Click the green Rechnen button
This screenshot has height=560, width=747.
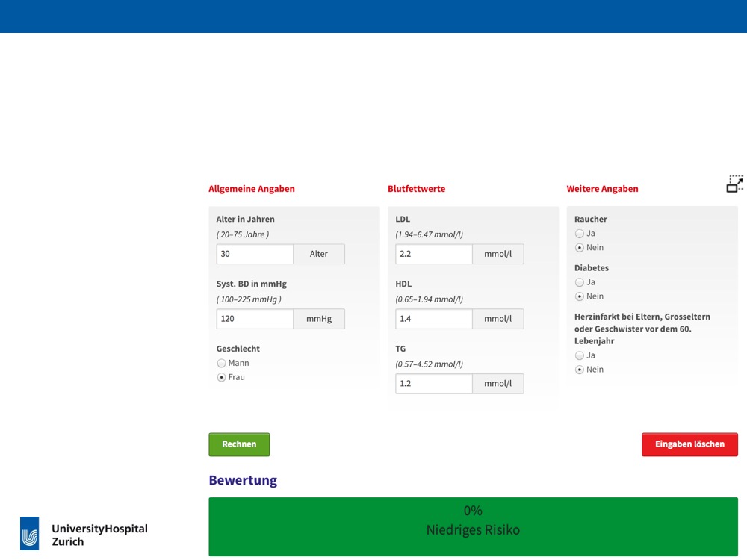[x=239, y=444]
